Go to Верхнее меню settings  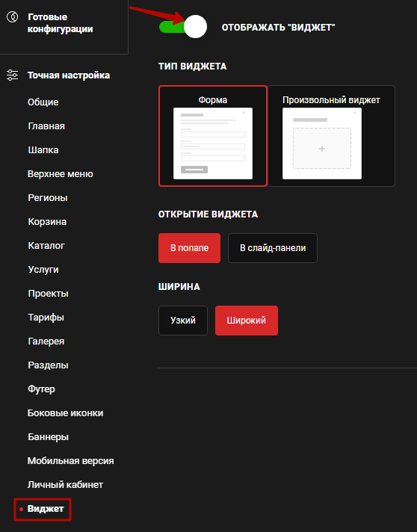[x=61, y=174]
